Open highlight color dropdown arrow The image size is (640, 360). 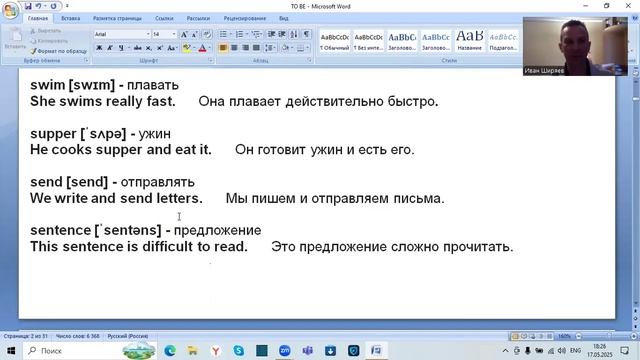[194, 48]
